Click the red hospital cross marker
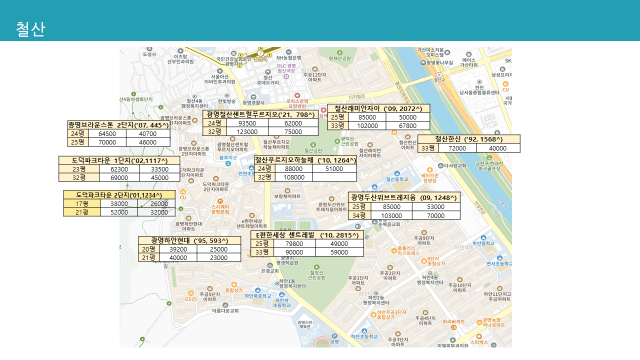The image size is (640, 360). [x=298, y=96]
